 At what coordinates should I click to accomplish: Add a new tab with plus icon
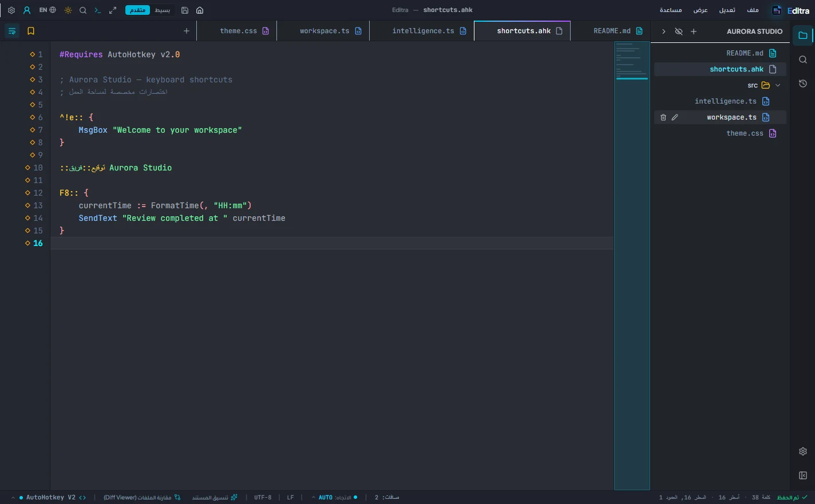point(187,31)
